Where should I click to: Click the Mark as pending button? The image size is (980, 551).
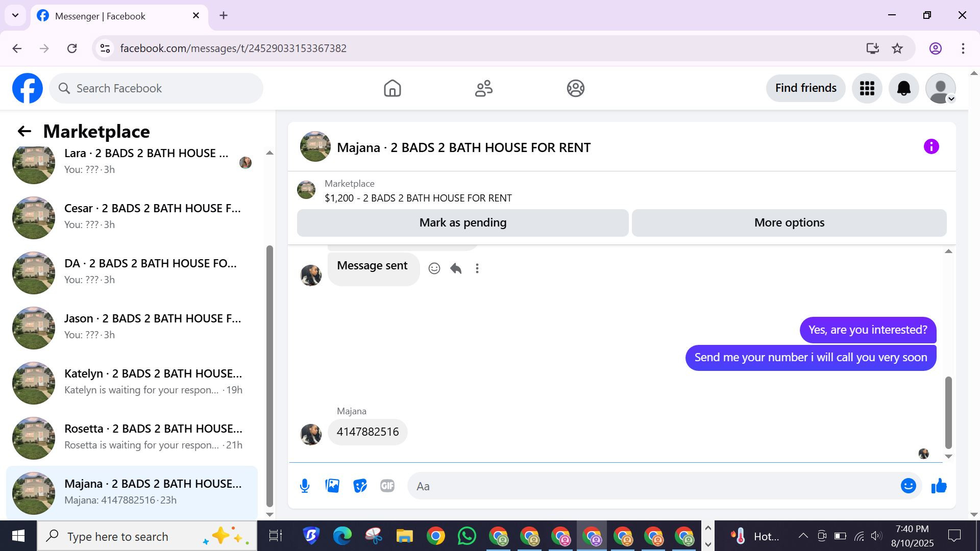(x=462, y=223)
